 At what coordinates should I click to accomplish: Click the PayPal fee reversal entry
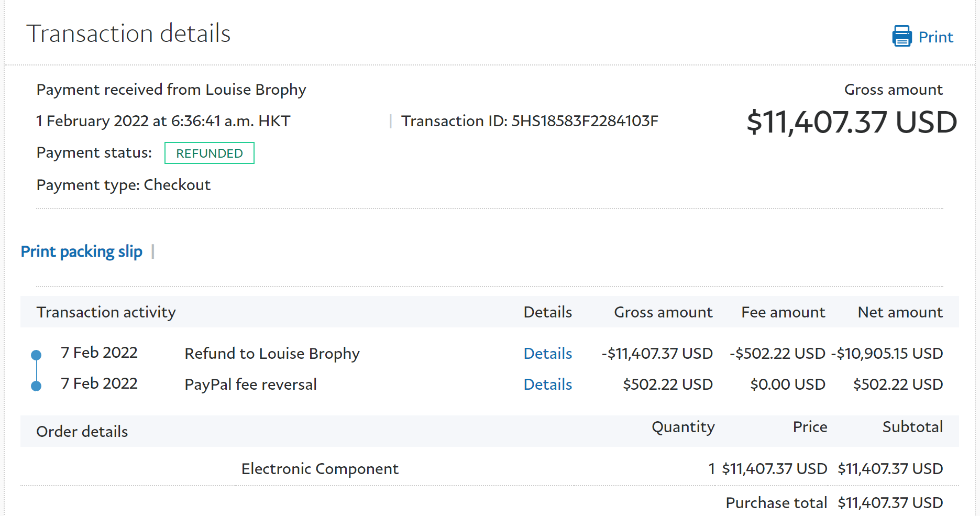pos(250,385)
